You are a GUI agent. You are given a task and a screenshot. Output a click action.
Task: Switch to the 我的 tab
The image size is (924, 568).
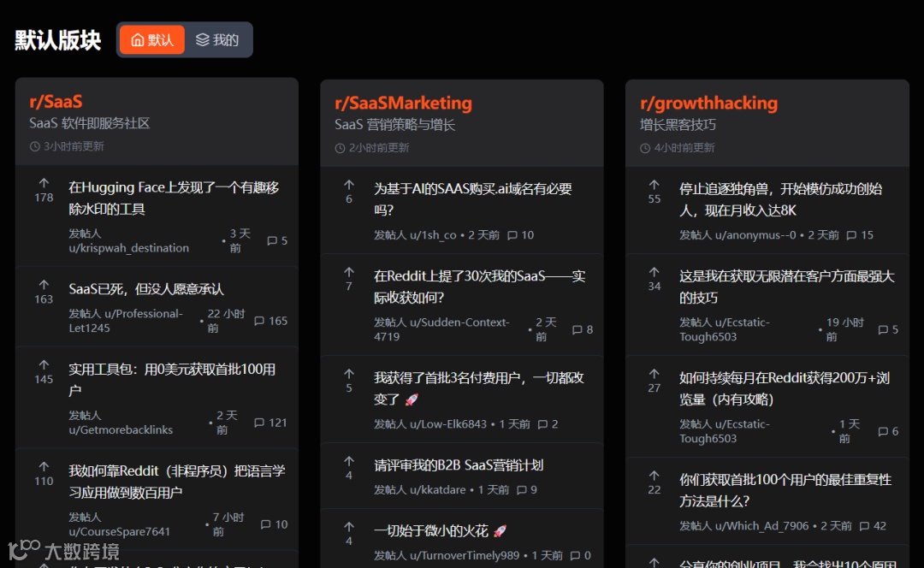217,40
